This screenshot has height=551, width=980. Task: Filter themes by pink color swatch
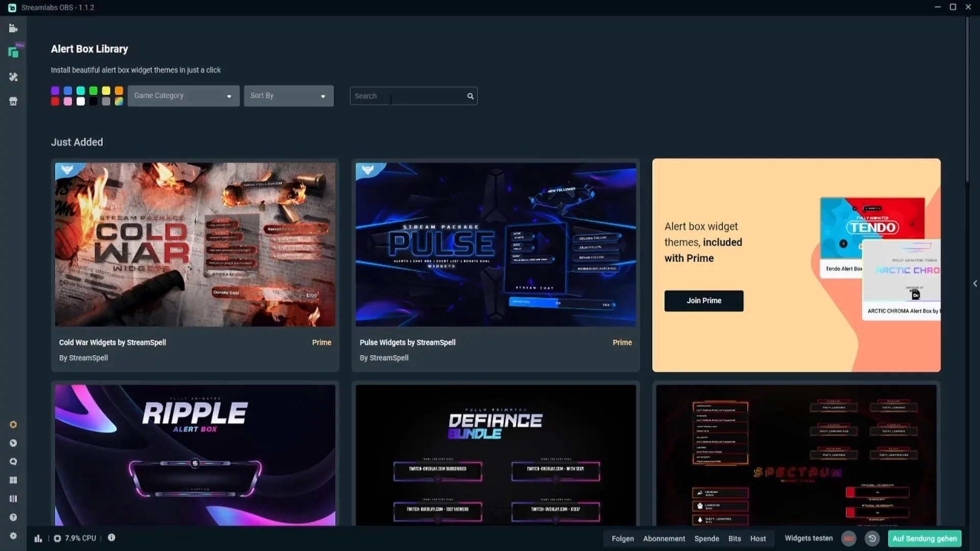(68, 101)
